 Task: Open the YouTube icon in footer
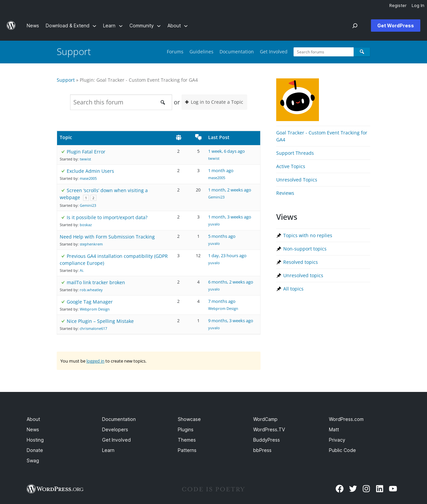393,489
